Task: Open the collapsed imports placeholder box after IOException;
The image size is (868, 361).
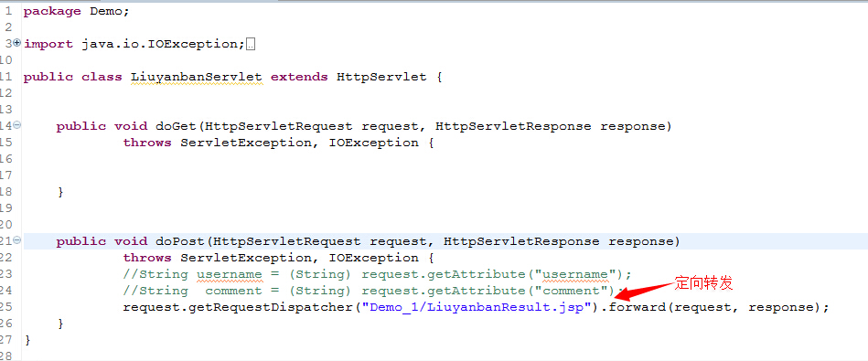Action: click(251, 45)
